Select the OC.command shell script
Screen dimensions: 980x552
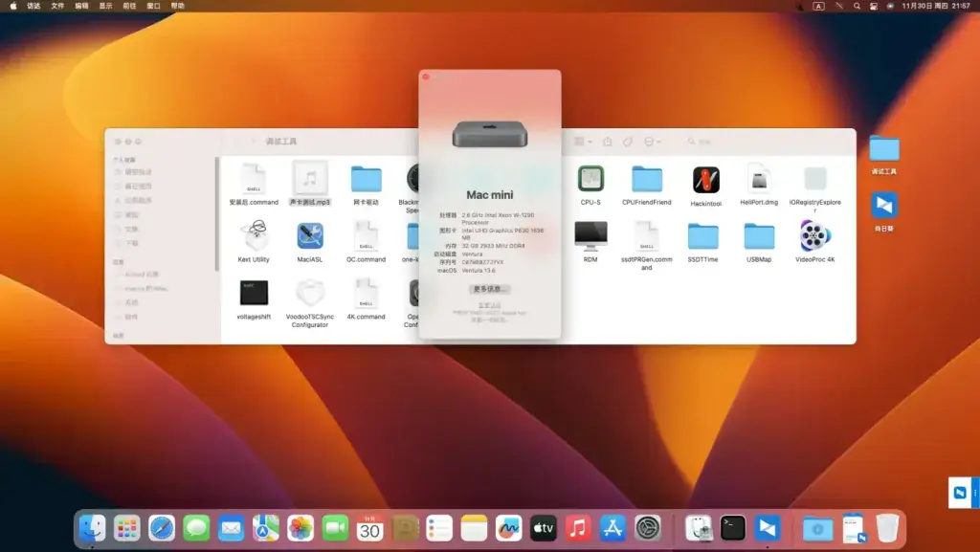coord(367,236)
